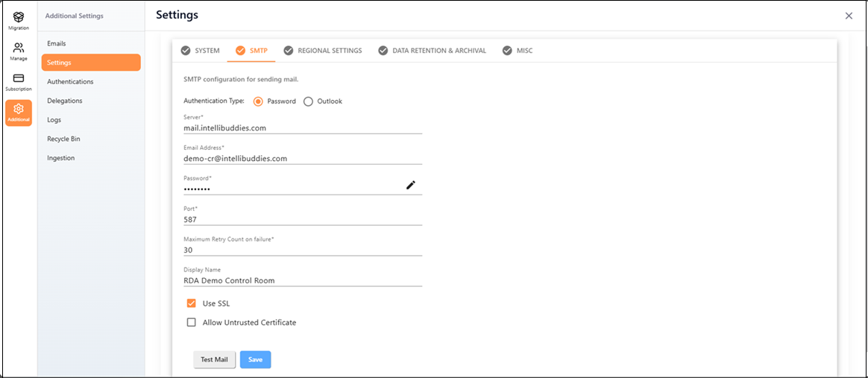
Task: Select the Password authentication radio button
Action: pyautogui.click(x=259, y=101)
